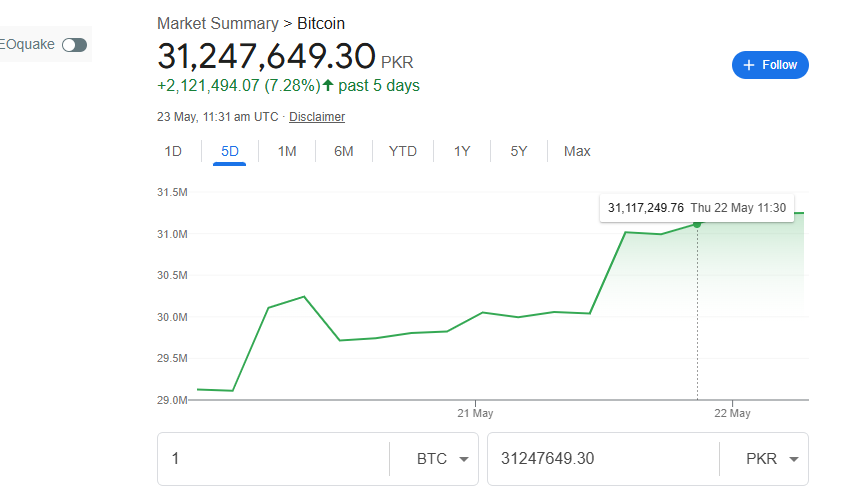Viewport: 853px width, 495px height.
Task: Toggle the SEOquake switch
Action: tap(74, 45)
